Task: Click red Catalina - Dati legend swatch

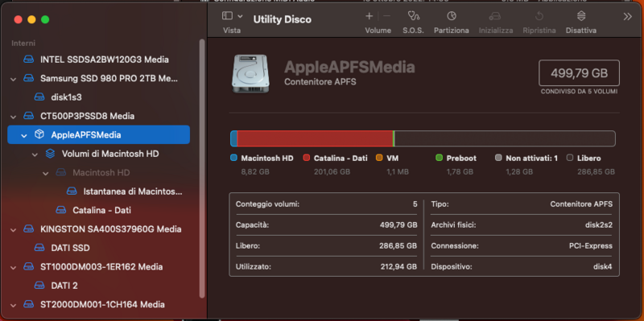Action: (307, 158)
